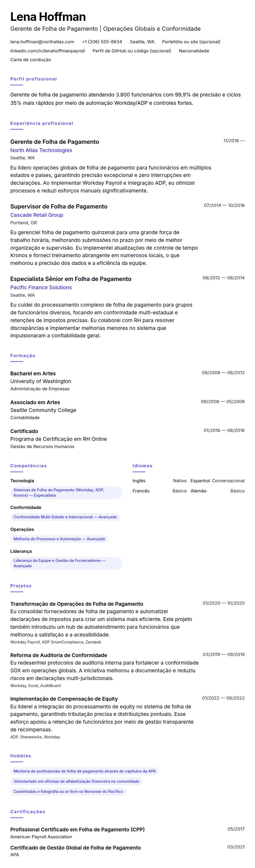Click the email lena.hoffman@northatlas.com

pyautogui.click(x=42, y=42)
